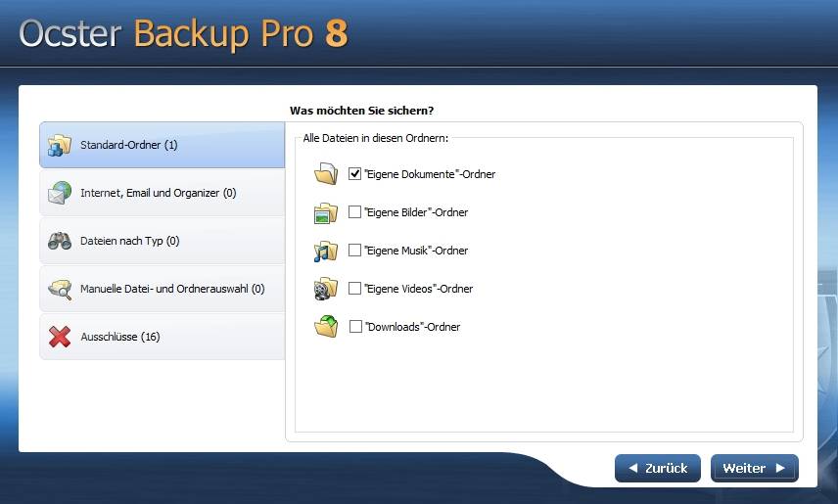Click the "Eigene Dokumente"-Ordner label text

click(430, 174)
